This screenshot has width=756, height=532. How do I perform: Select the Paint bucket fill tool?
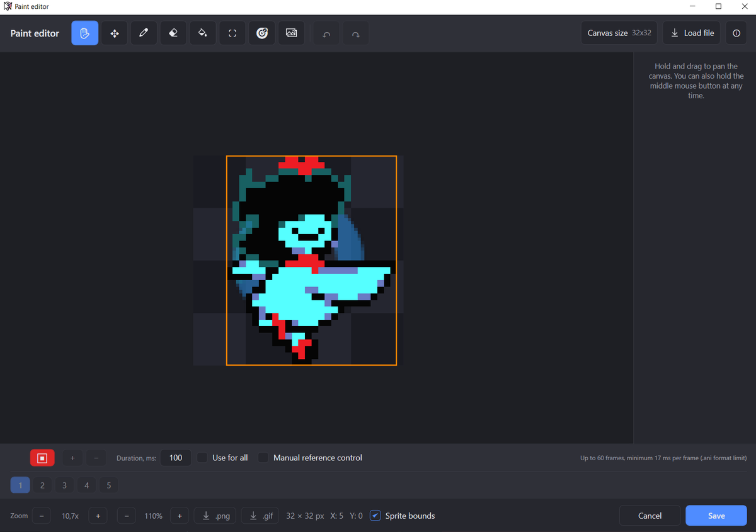point(203,33)
